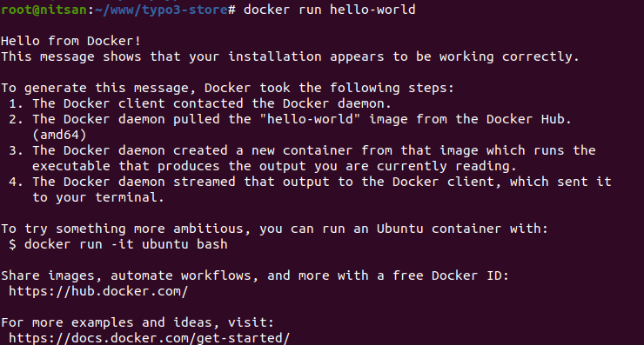Screen dimensions: 644x345
Task: Click the '(amd64)' architecture text
Action: (x=59, y=135)
